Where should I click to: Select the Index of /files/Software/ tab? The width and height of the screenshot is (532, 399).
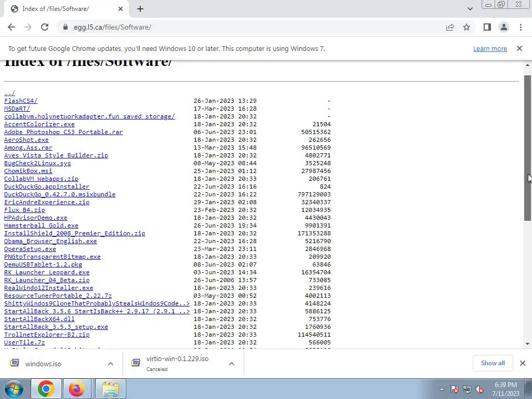pyautogui.click(x=66, y=9)
